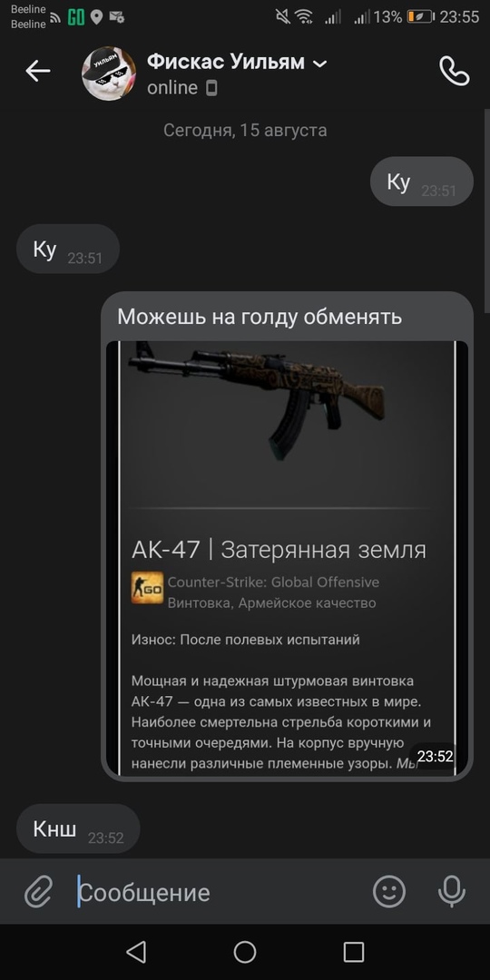Open the AK-47 skin image attachment
Image resolution: width=490 pixels, height=980 pixels.
(287, 557)
